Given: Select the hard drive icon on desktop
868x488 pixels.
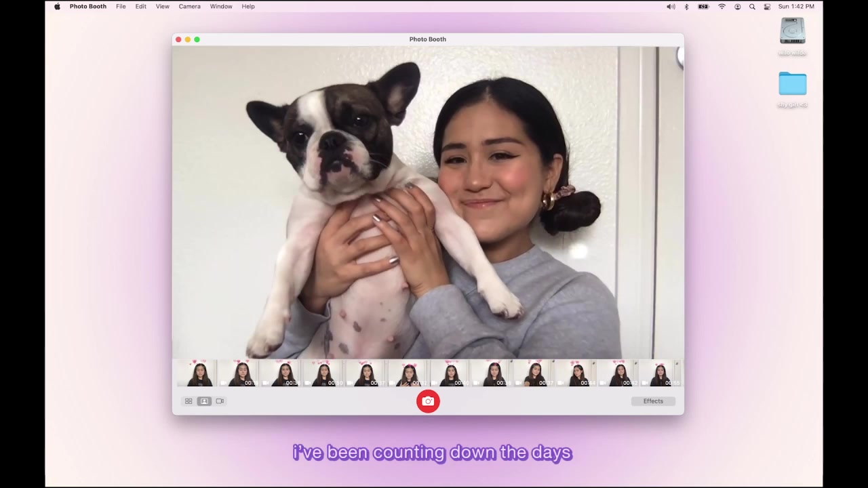Looking at the screenshot, I should coord(792,31).
